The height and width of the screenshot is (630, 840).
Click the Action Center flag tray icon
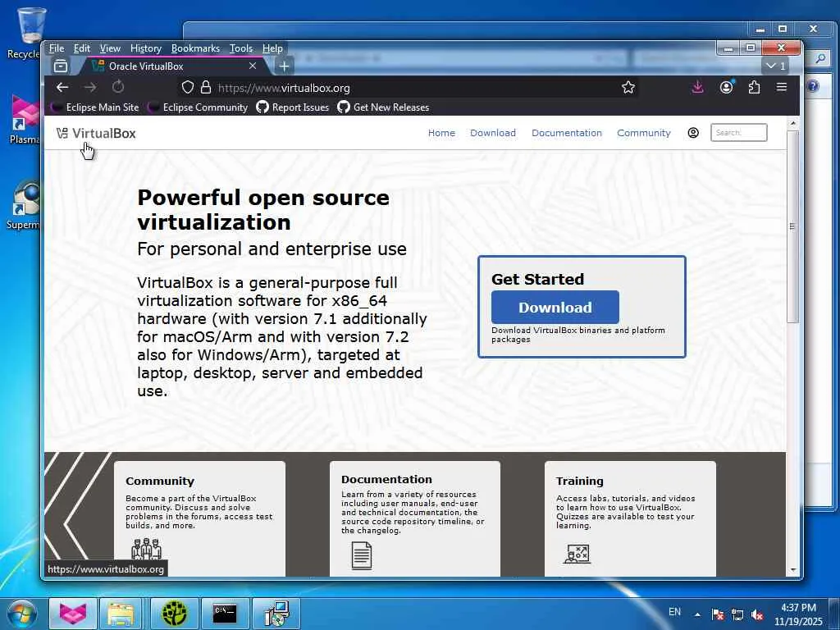click(718, 615)
